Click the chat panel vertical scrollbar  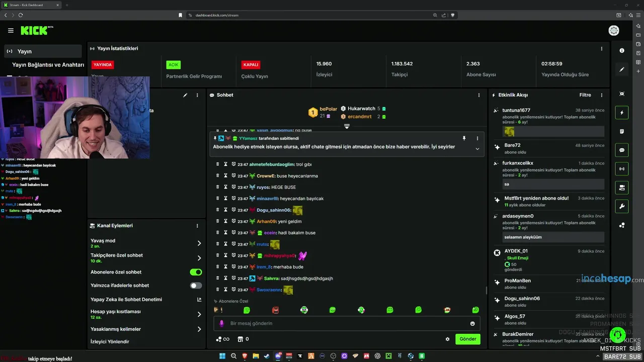[x=486, y=290]
